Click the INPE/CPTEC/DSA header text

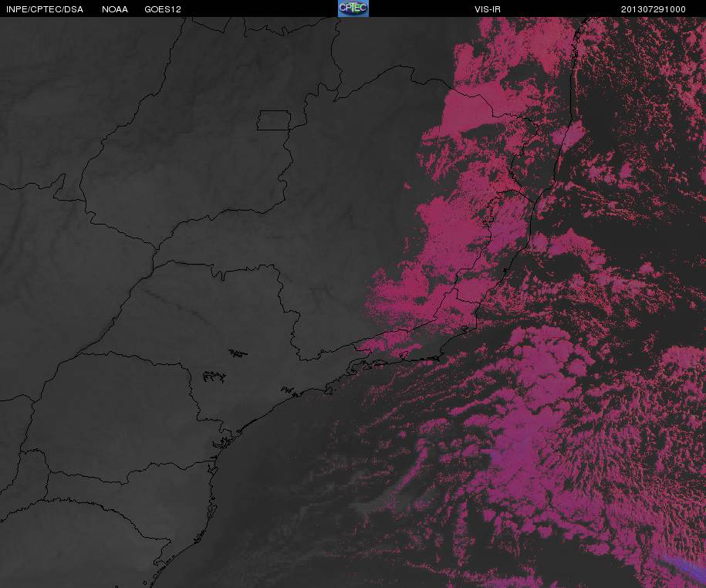pyautogui.click(x=45, y=9)
